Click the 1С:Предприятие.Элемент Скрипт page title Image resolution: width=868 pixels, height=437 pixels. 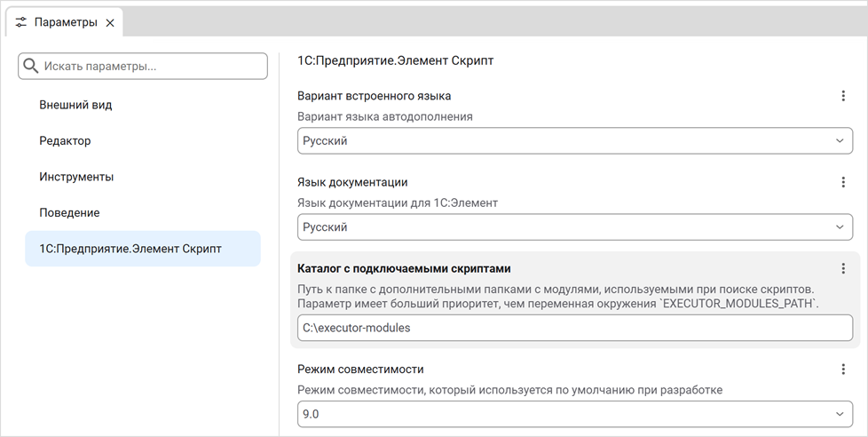[395, 61]
